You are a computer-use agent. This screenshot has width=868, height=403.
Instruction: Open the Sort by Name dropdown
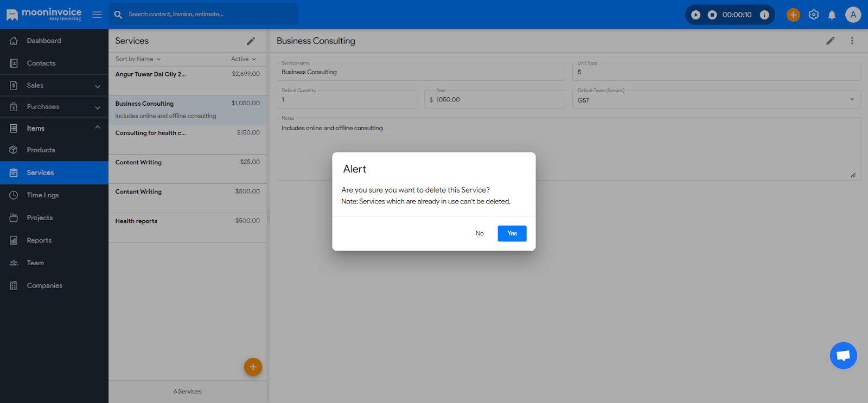138,59
